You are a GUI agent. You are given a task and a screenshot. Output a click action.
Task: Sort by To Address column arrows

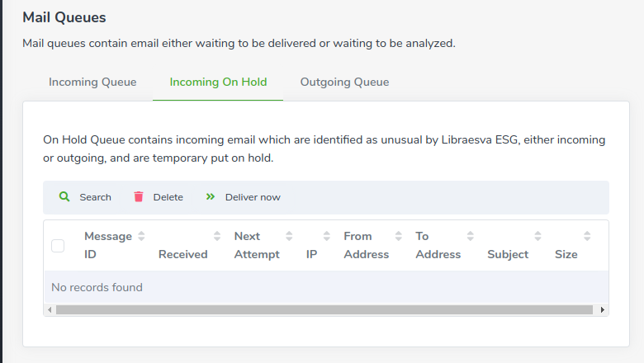(471, 236)
